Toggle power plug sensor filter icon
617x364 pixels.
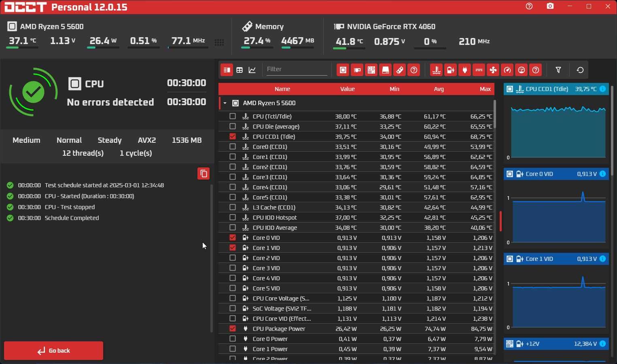(465, 70)
